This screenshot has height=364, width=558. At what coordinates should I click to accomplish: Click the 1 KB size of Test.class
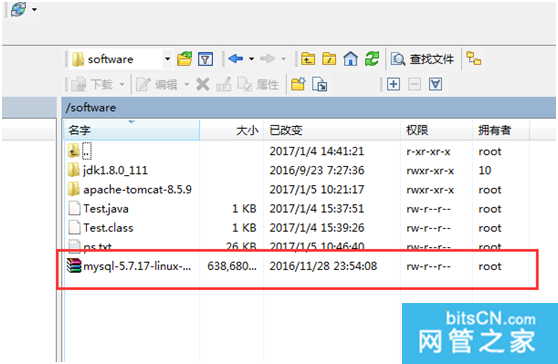coord(244,228)
